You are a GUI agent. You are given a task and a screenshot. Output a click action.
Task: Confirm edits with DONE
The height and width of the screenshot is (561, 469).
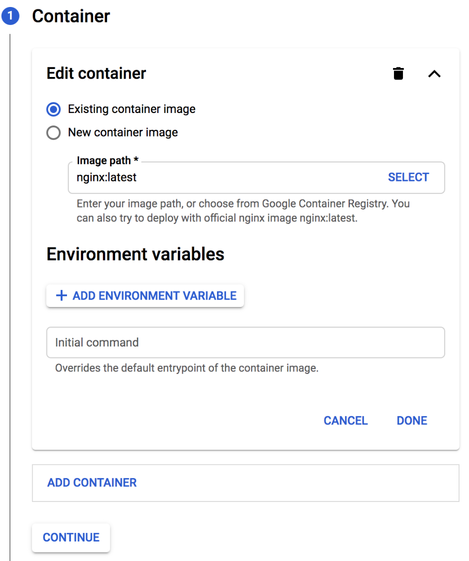(412, 421)
